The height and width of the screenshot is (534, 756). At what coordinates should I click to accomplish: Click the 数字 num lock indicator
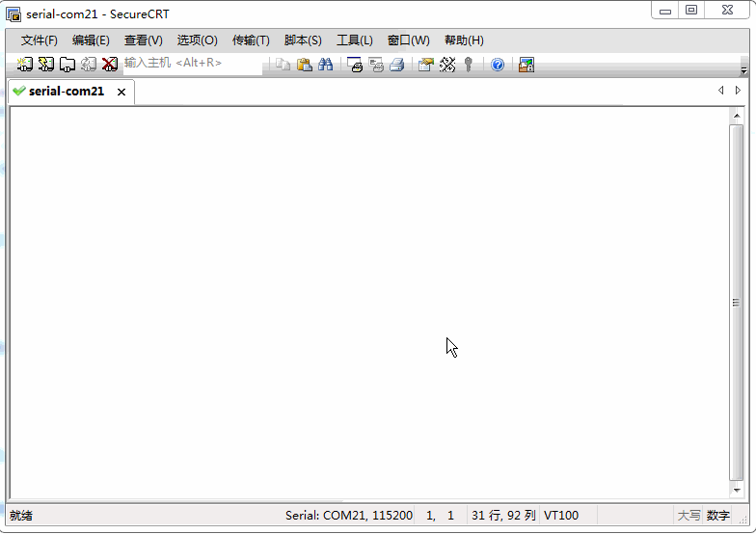point(717,515)
